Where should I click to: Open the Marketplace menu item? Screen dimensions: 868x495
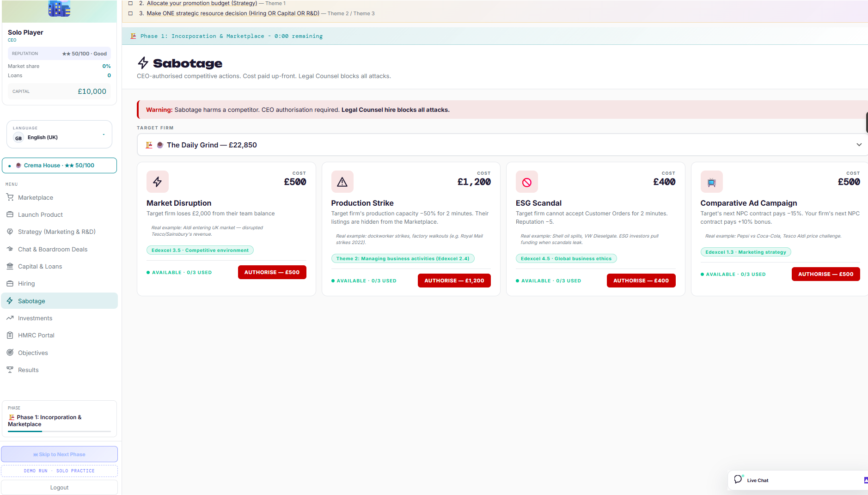coord(59,197)
